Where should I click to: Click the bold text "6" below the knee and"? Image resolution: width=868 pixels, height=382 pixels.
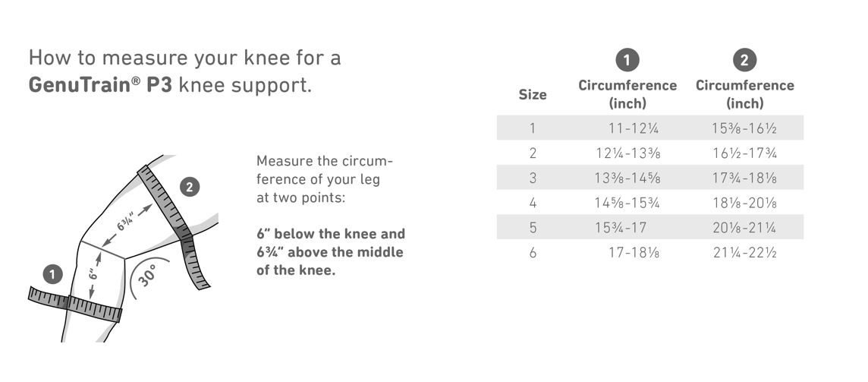click(331, 233)
